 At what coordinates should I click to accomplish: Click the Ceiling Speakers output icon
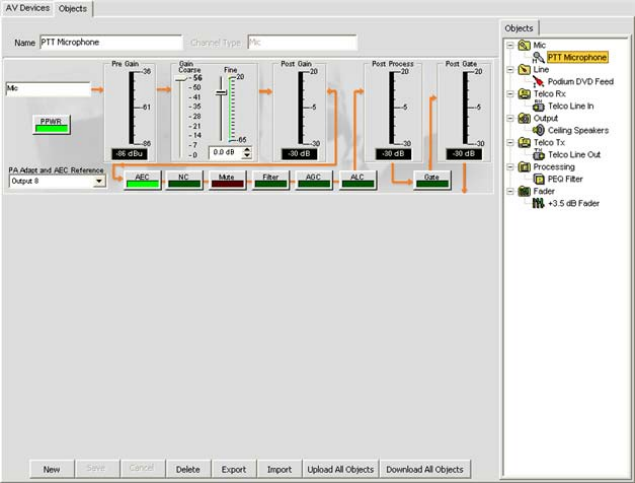click(537, 130)
